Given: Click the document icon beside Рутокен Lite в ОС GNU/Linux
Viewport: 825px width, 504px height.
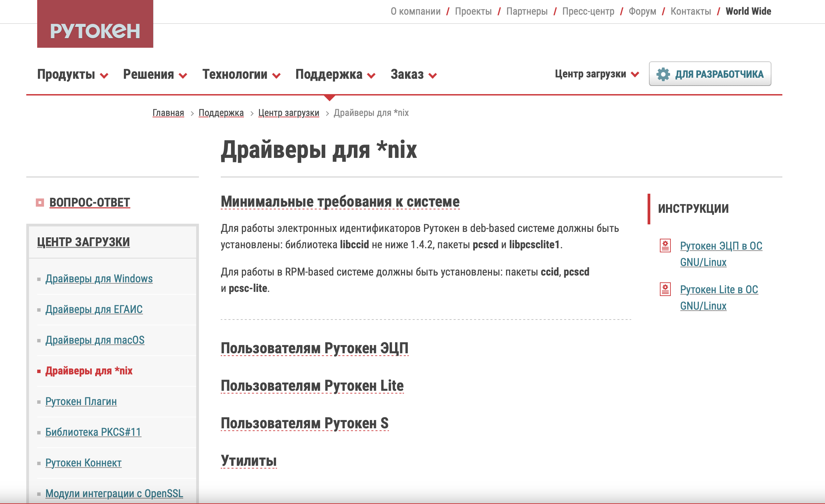Looking at the screenshot, I should [665, 289].
